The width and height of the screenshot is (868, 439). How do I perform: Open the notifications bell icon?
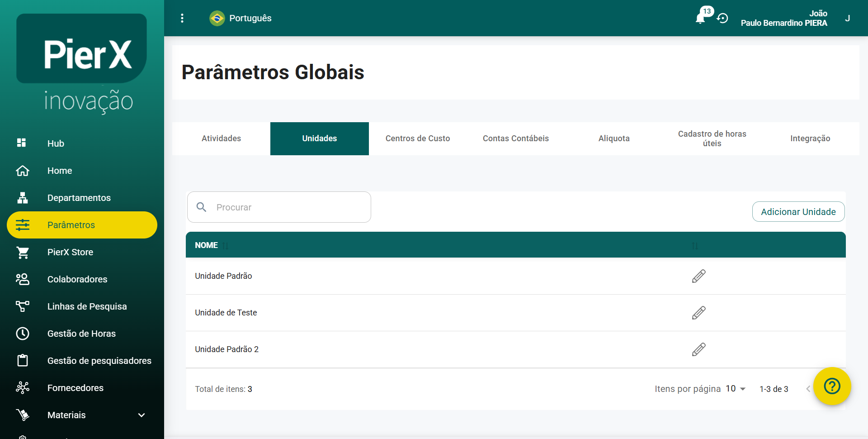700,19
